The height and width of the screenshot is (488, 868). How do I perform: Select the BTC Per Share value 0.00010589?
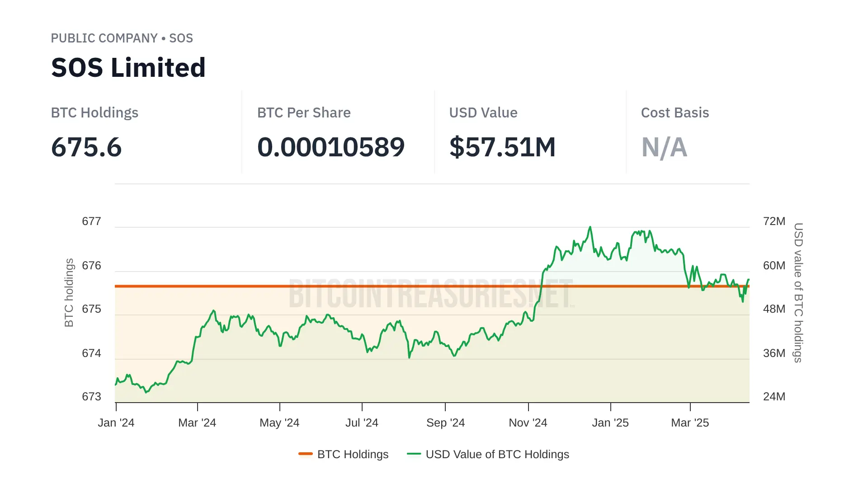click(330, 147)
